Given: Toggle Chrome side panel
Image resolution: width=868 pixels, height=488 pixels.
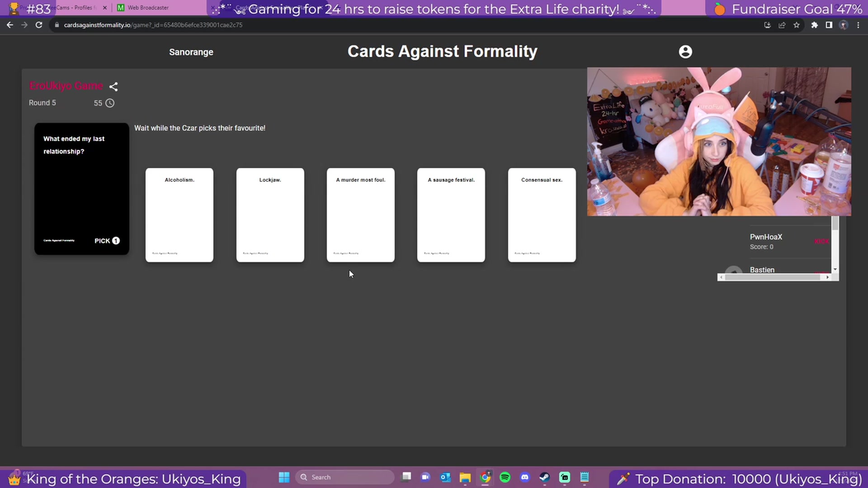Looking at the screenshot, I should tap(829, 25).
